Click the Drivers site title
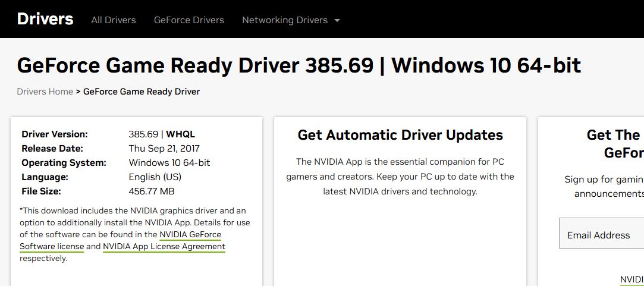644x286 pixels. [x=45, y=19]
